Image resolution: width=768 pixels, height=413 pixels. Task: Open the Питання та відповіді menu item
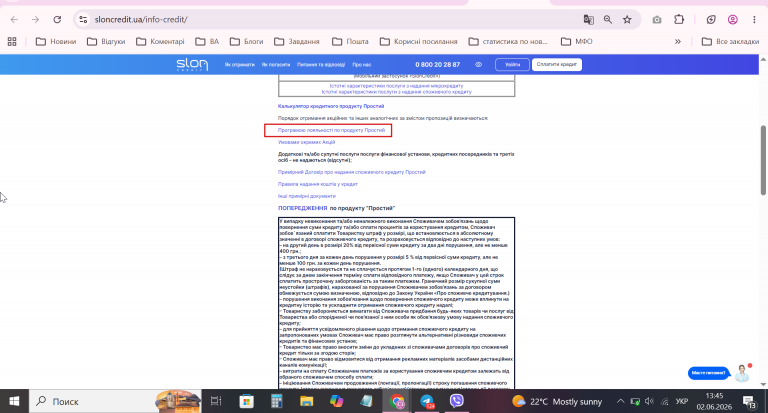coord(321,65)
